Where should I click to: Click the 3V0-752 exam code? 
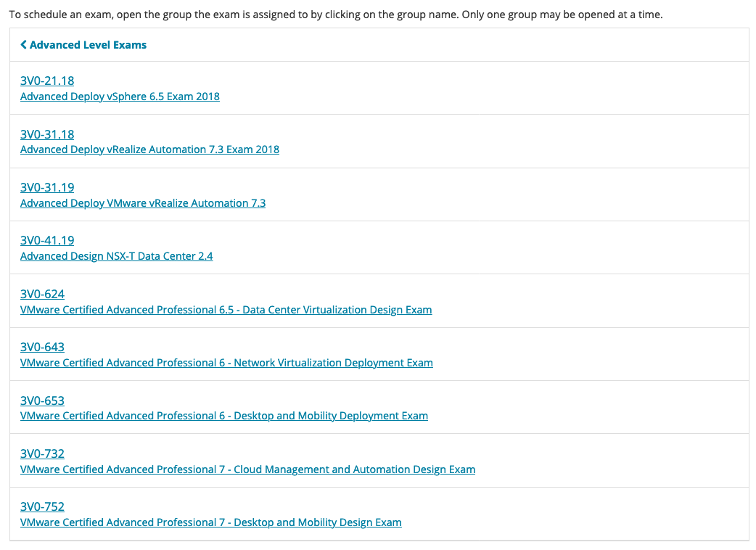42,506
